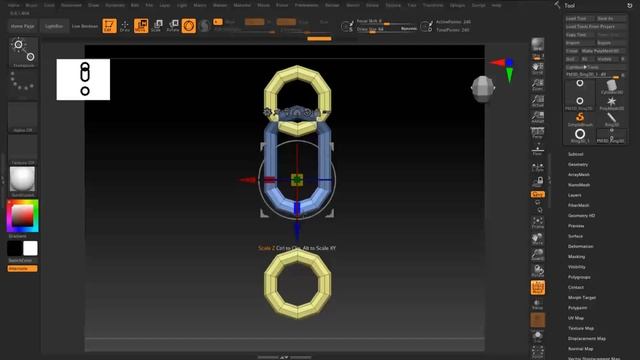Viewport: 640px width, 360px height.
Task: Select the Zoom canvas icon
Action: pyautogui.click(x=538, y=84)
